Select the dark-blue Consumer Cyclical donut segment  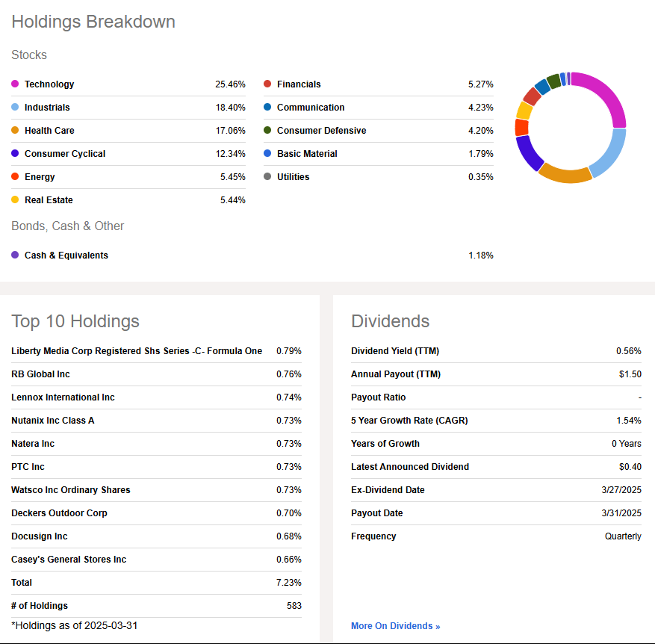(x=529, y=152)
